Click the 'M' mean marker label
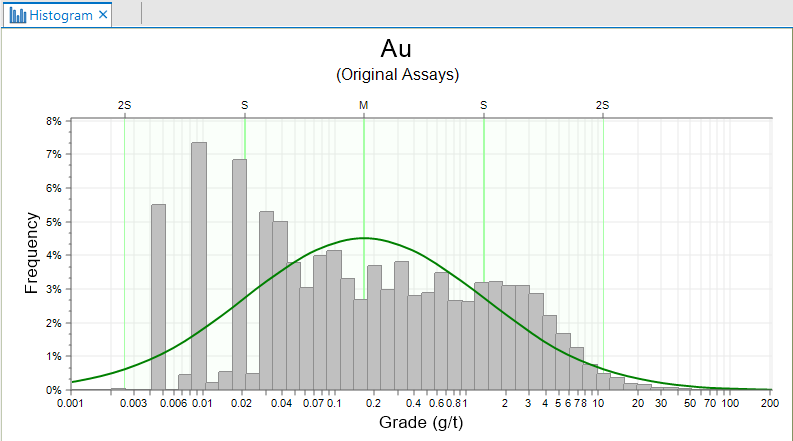Viewport: 793px width, 441px height. coord(364,105)
